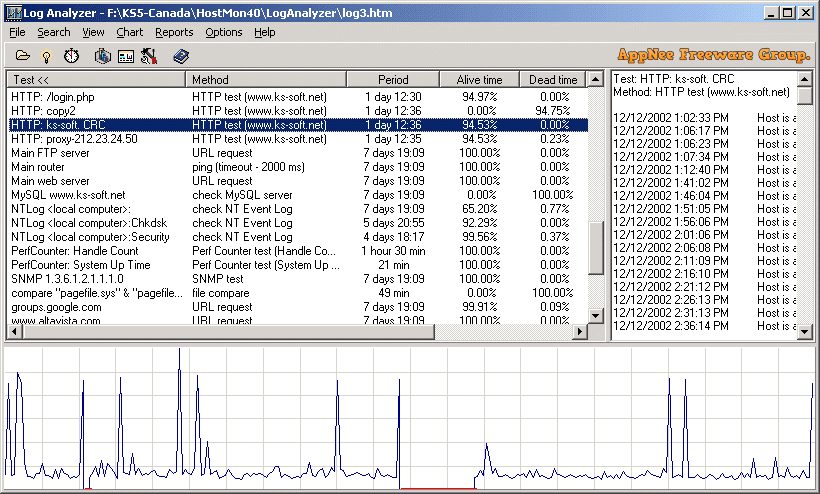Click the report window toolbar icon
The image size is (820, 494).
126,56
